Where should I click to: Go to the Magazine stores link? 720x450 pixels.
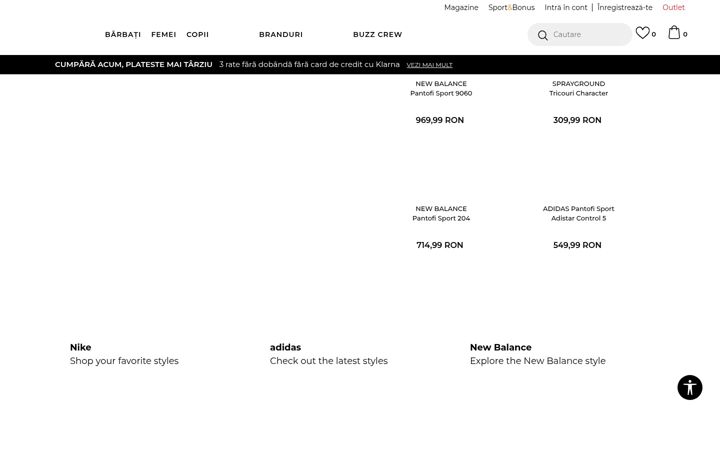click(461, 7)
